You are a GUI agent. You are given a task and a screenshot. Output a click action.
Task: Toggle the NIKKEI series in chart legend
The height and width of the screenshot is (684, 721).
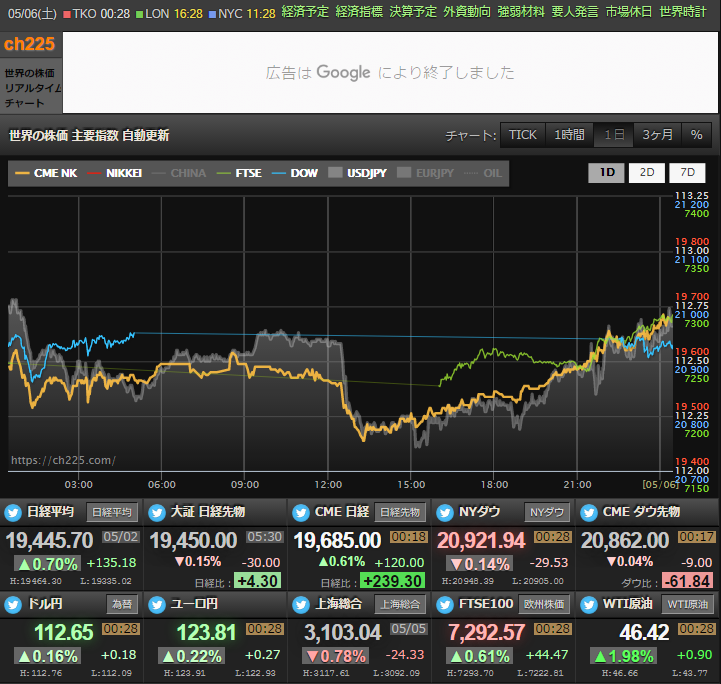[x=115, y=173]
